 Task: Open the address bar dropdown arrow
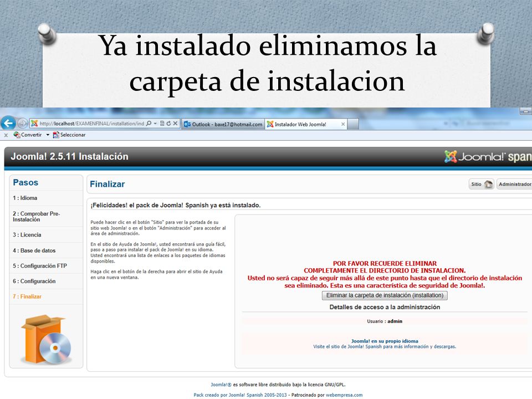tap(155, 124)
